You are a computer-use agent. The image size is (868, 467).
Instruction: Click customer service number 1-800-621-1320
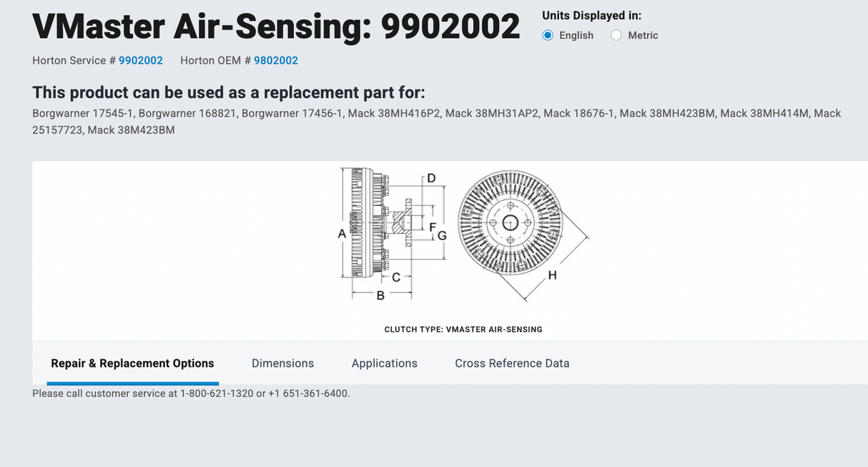[217, 393]
